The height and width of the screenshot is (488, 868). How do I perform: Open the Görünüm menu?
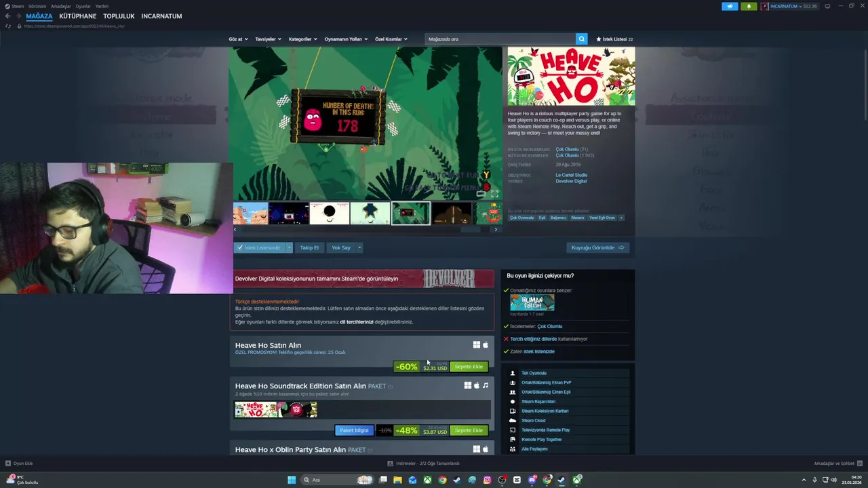37,6
